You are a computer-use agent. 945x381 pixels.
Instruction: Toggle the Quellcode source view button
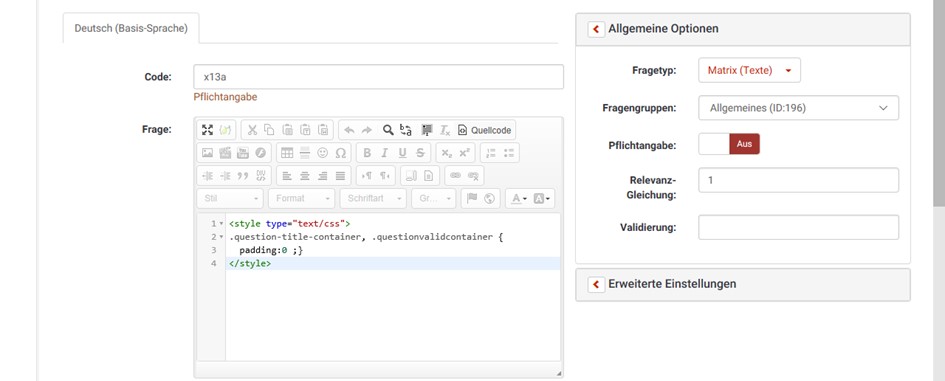click(x=485, y=130)
